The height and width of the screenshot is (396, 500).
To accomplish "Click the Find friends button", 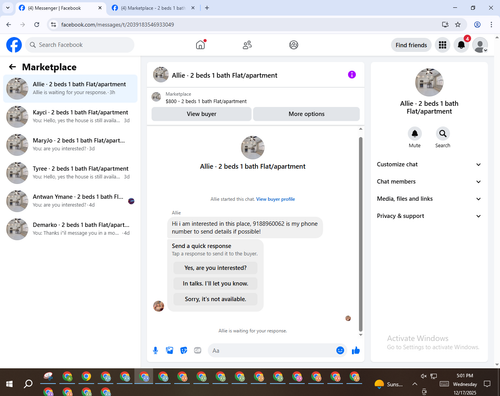I will coord(411,45).
